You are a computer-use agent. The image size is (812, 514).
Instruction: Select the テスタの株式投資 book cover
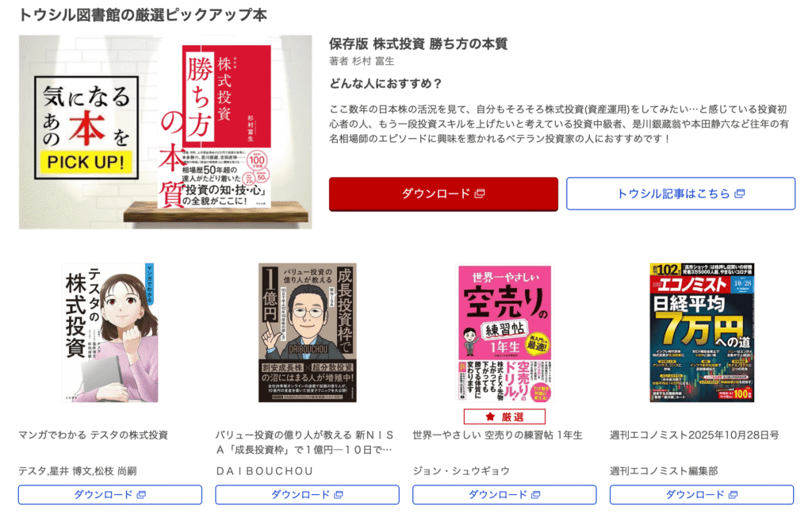coord(109,332)
